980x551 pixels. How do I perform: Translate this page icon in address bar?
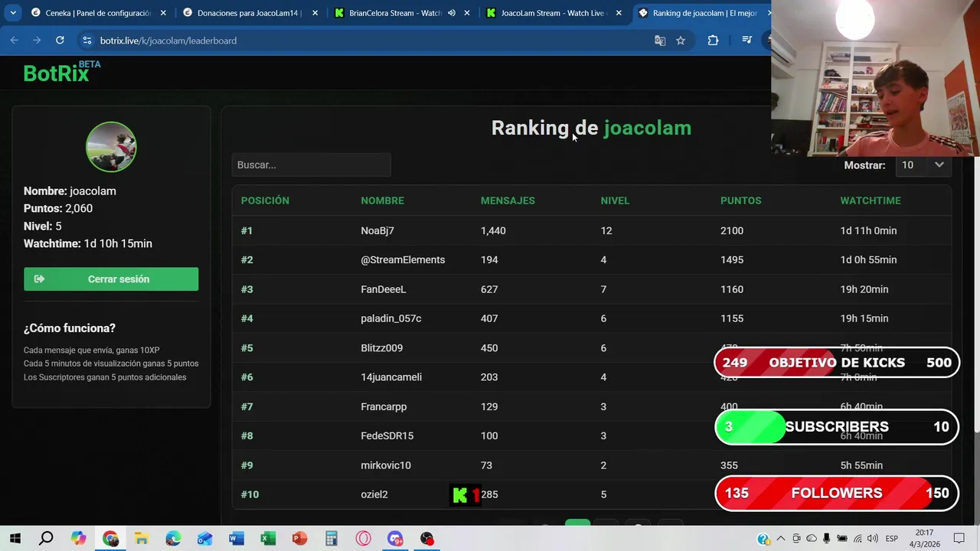tap(660, 41)
